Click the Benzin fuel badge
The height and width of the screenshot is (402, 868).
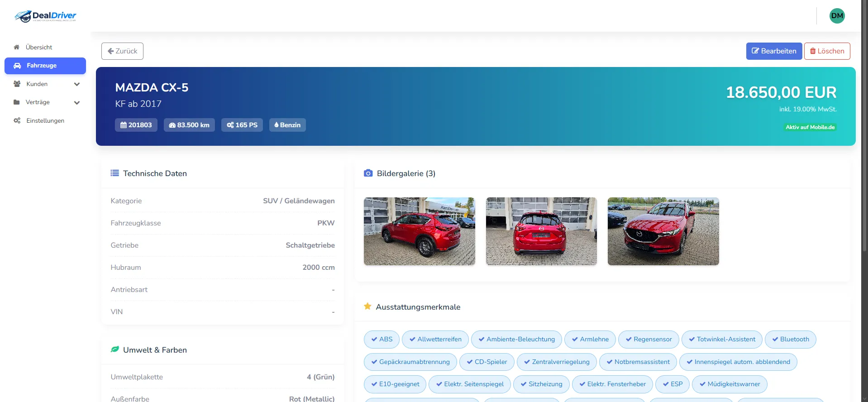pos(287,125)
